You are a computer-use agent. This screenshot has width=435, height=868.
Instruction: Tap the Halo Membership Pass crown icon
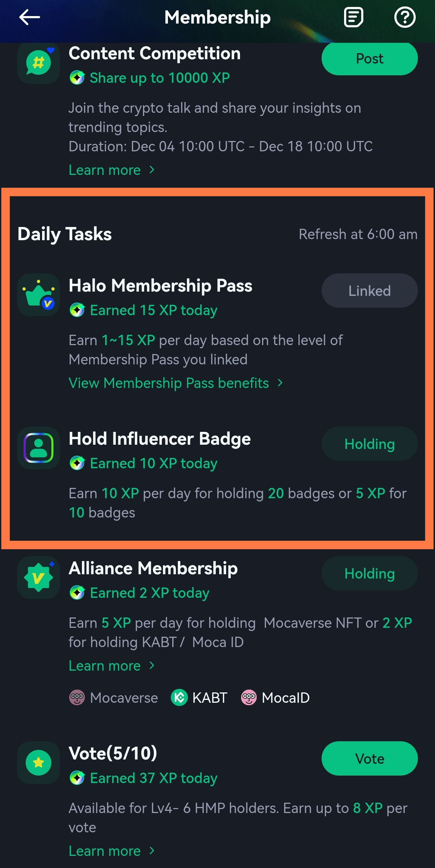[39, 295]
